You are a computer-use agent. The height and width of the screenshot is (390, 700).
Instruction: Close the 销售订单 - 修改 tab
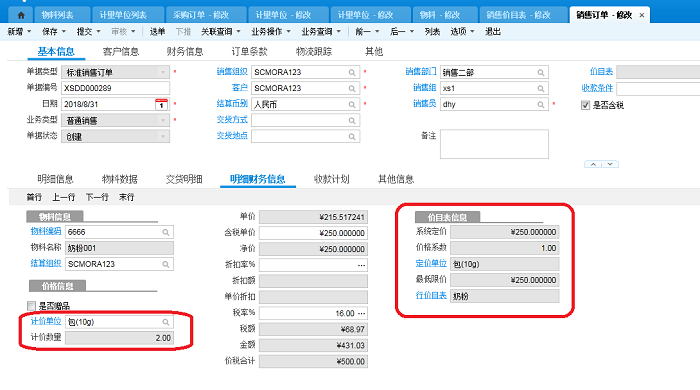[x=642, y=15]
